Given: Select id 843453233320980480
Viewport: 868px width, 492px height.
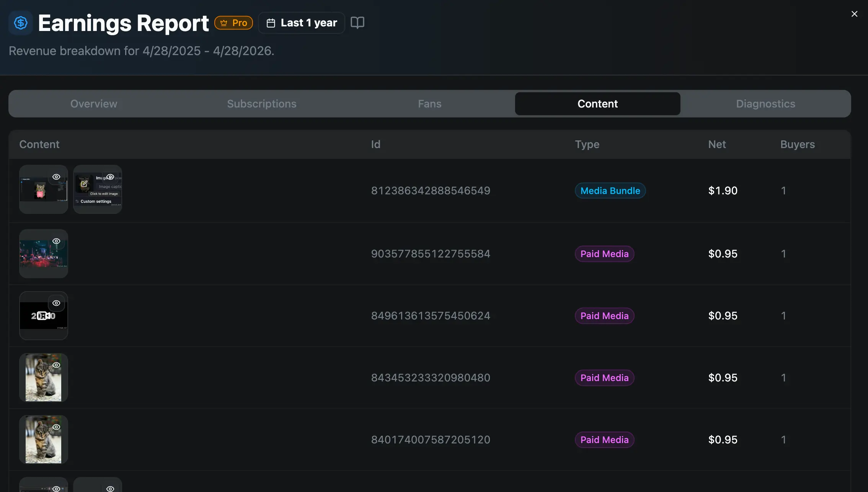Looking at the screenshot, I should (431, 378).
